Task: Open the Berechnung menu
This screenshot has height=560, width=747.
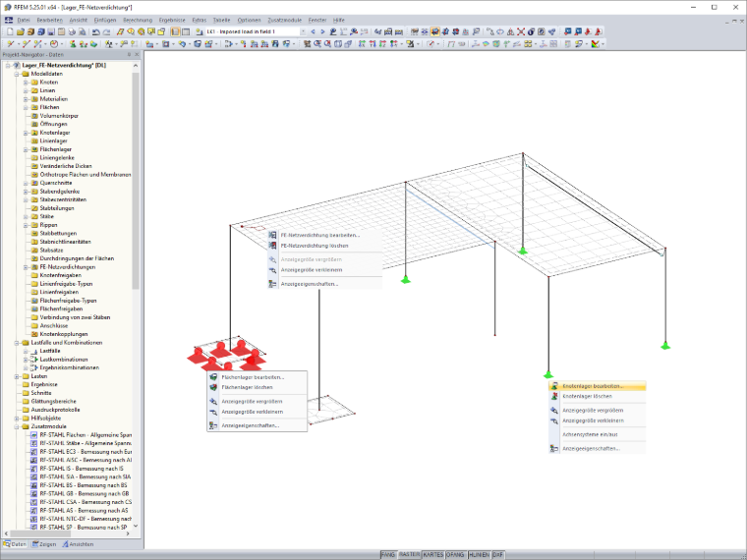Action: pos(138,20)
